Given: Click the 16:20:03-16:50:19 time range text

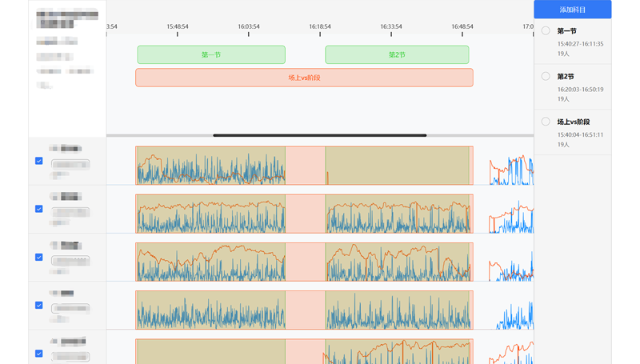Looking at the screenshot, I should pos(580,90).
